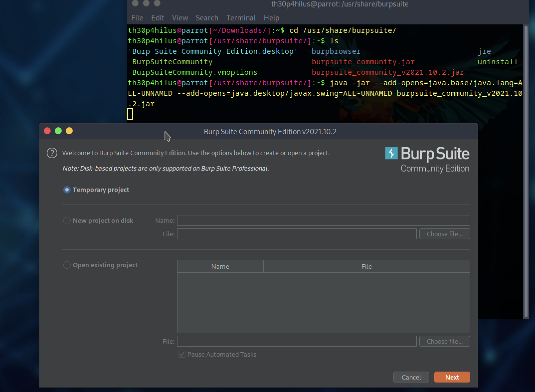Open the terminal Search menu
This screenshot has height=392, width=535.
pos(207,18)
